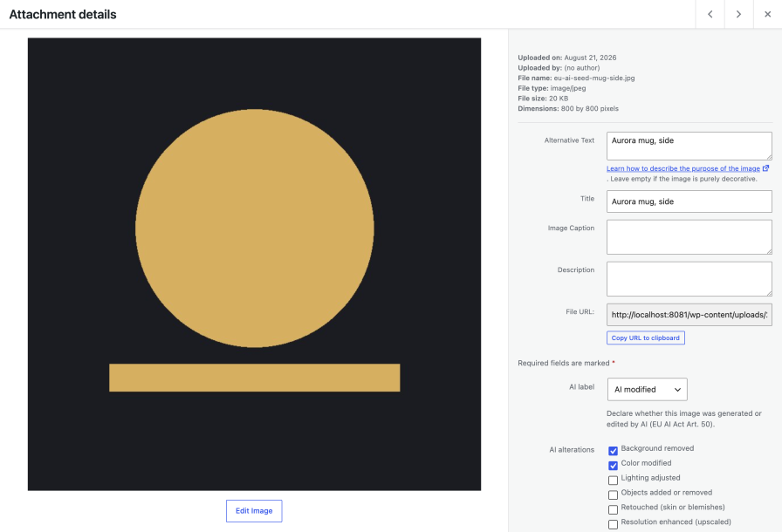Focus the Title input field
Image resolution: width=782 pixels, height=532 pixels.
[x=689, y=201]
